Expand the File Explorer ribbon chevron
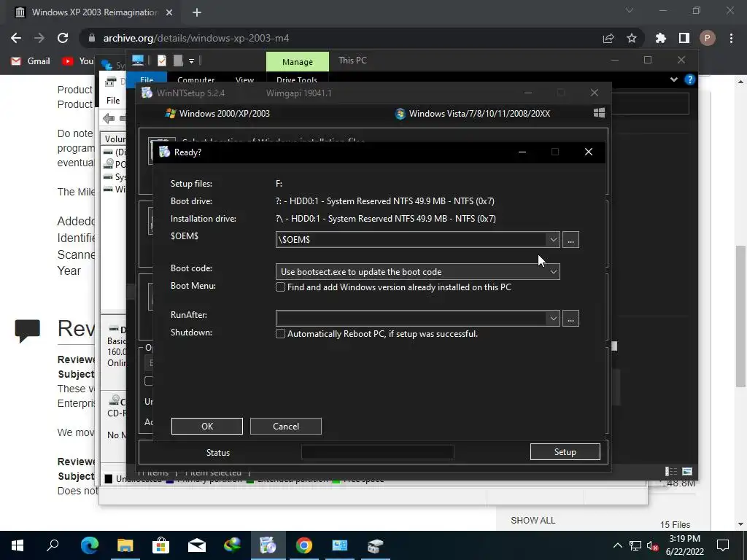 coord(673,79)
